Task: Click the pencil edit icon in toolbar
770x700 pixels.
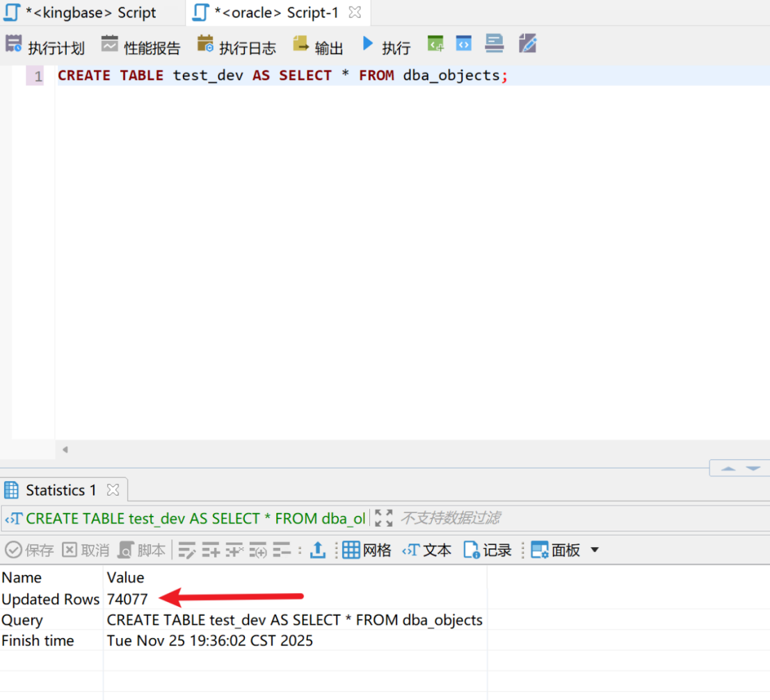Action: click(x=528, y=44)
